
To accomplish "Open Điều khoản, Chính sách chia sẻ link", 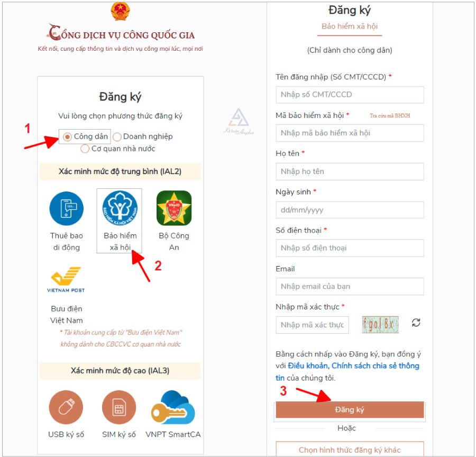I will pyautogui.click(x=347, y=372).
